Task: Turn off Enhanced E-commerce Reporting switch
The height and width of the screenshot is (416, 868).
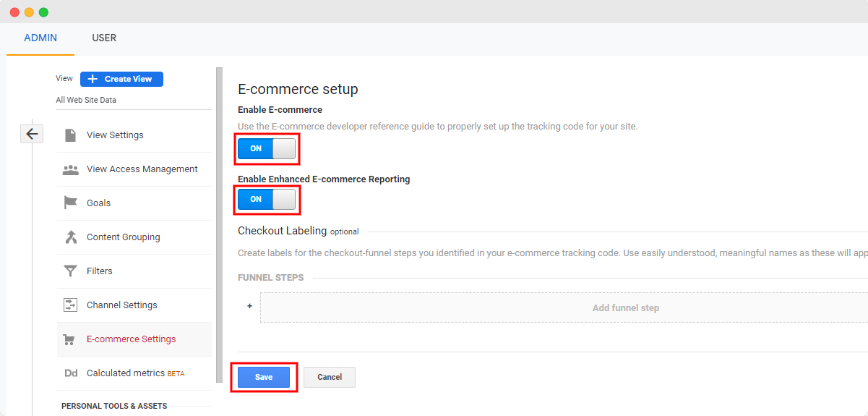Action: 267,199
